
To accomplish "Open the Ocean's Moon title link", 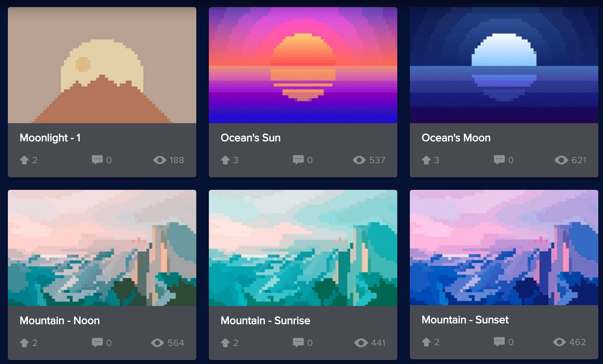I will (x=456, y=138).
